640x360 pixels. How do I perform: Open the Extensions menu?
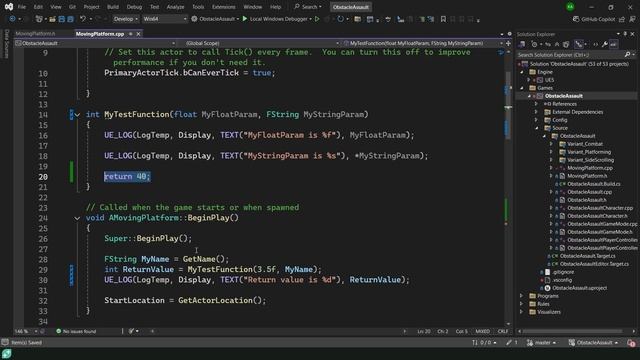[x=224, y=7]
